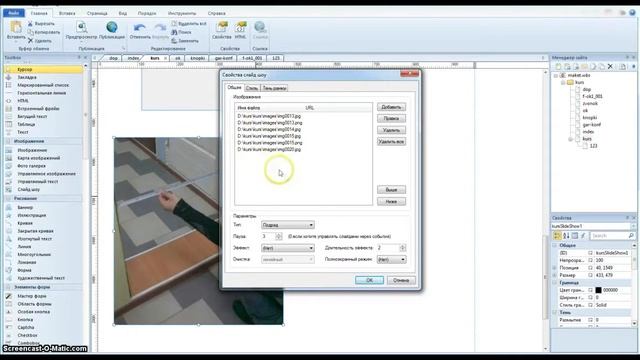Viewport: 640px width, 360px height.
Task: Click the Удалить button in slideshow dialog
Action: pyautogui.click(x=391, y=130)
